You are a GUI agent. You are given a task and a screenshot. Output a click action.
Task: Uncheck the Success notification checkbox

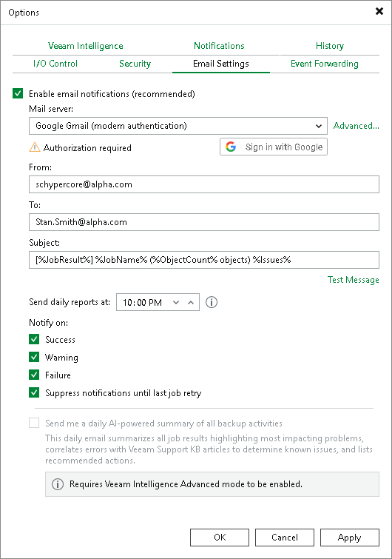click(34, 339)
